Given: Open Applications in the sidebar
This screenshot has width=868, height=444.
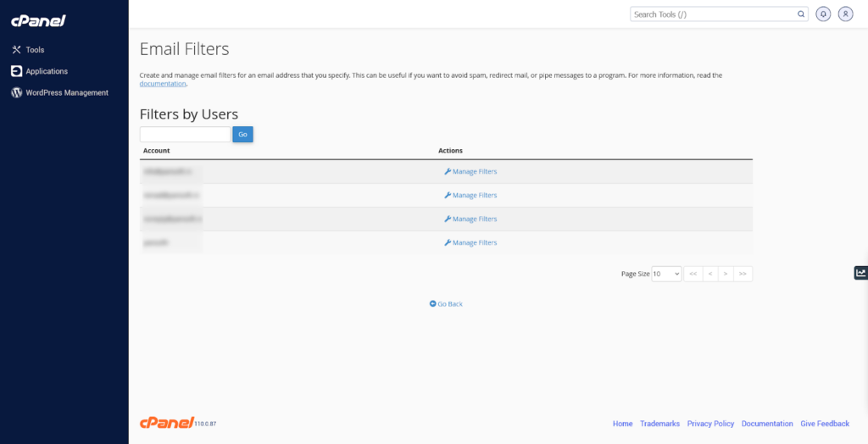Looking at the screenshot, I should 46,71.
